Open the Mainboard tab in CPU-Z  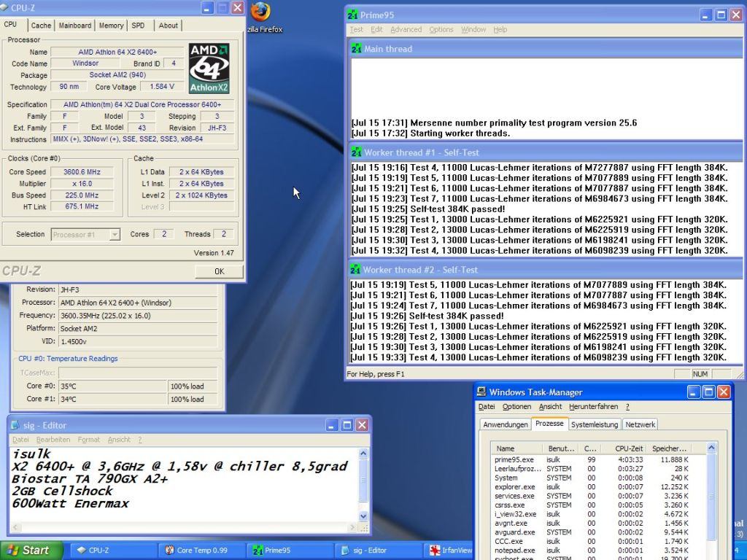pyautogui.click(x=75, y=26)
